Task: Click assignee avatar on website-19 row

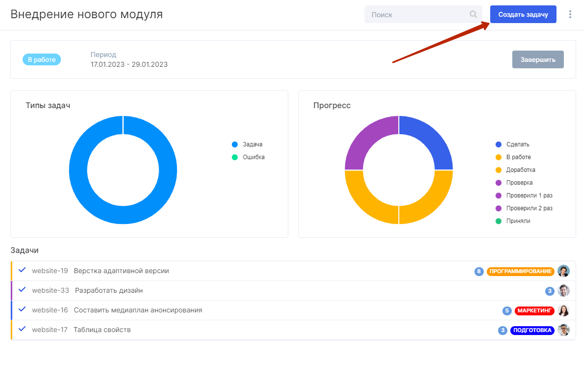Action: pos(563,271)
